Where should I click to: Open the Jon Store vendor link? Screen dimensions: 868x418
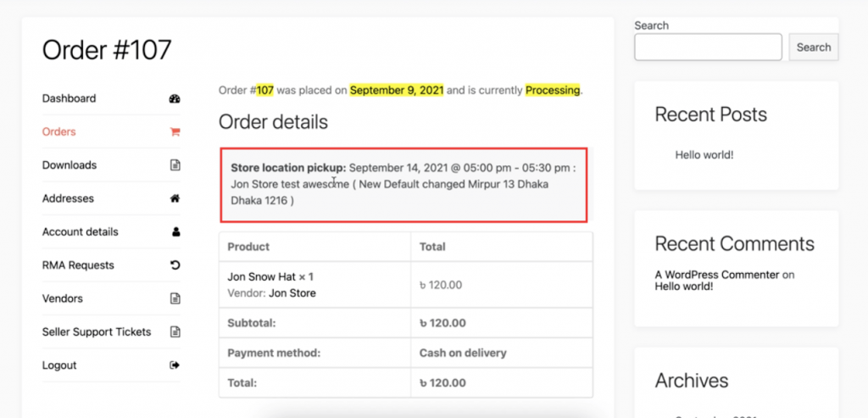(x=292, y=293)
